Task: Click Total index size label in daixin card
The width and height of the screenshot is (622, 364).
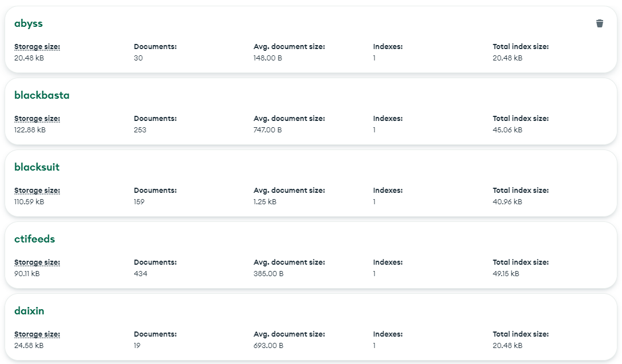Action: (520, 334)
